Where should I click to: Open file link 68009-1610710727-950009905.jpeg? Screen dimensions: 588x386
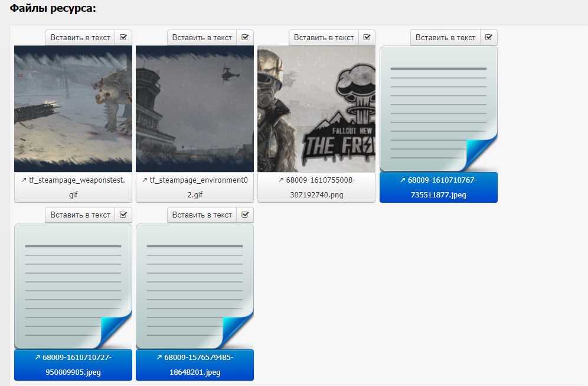point(73,365)
